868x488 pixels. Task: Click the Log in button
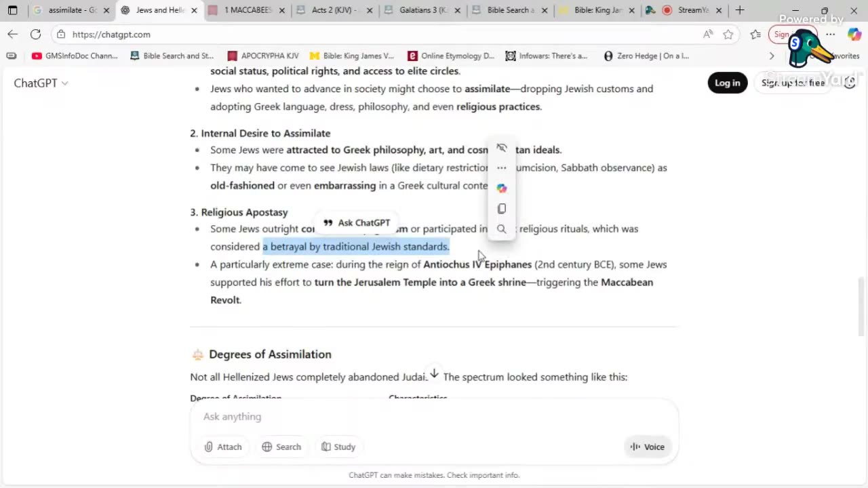coord(727,83)
